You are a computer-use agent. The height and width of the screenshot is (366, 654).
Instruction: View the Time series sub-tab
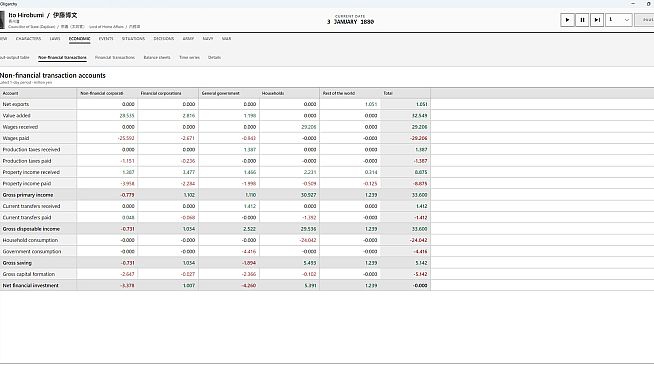click(x=189, y=58)
